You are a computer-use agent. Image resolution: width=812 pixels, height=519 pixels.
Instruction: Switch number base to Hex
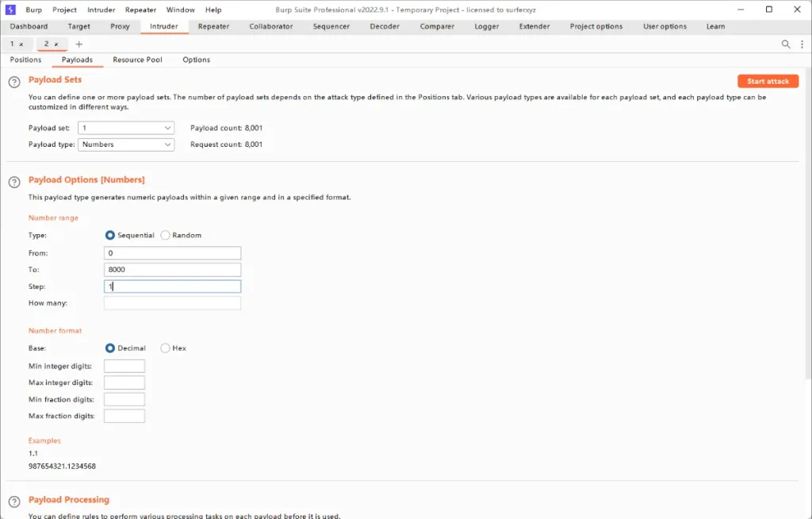[166, 348]
